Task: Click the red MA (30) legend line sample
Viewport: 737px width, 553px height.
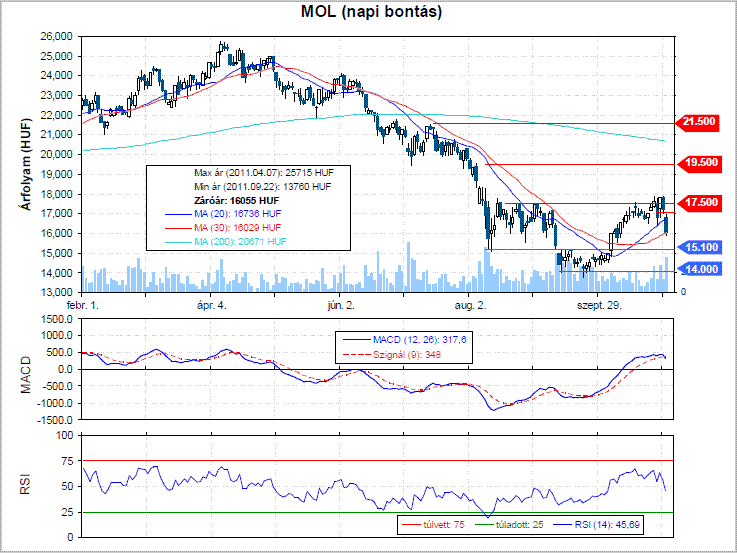Action: pos(179,228)
